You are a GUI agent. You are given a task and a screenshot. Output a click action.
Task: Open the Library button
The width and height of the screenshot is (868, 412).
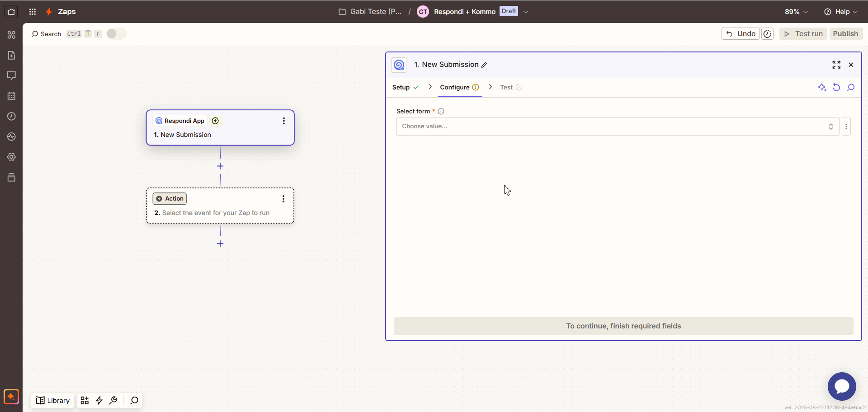click(52, 401)
